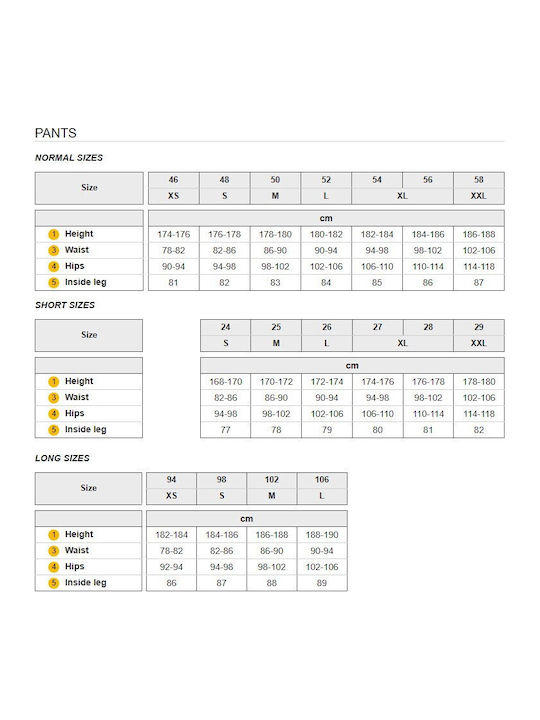Screen dimensions: 540x720
Task: Click the yellow 5 Inside leg icon in Normal Sizes
Action: pyautogui.click(x=54, y=282)
